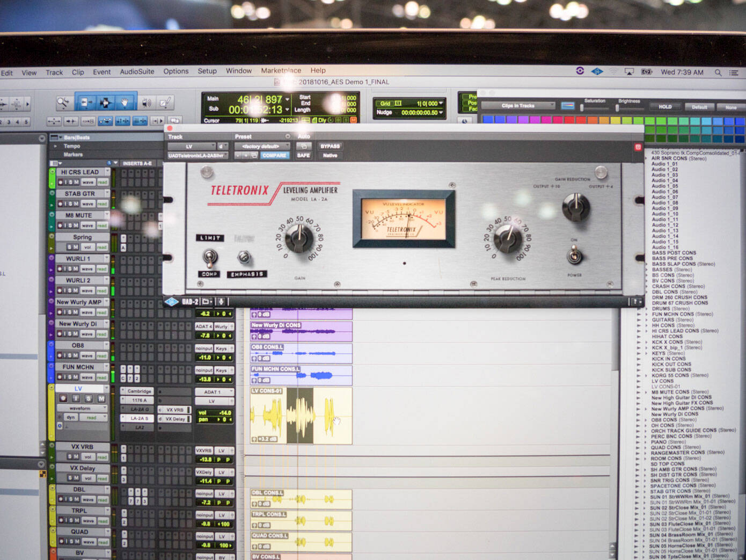
Task: Toggle Link Timeline and Edit Selection
Action: (122, 121)
